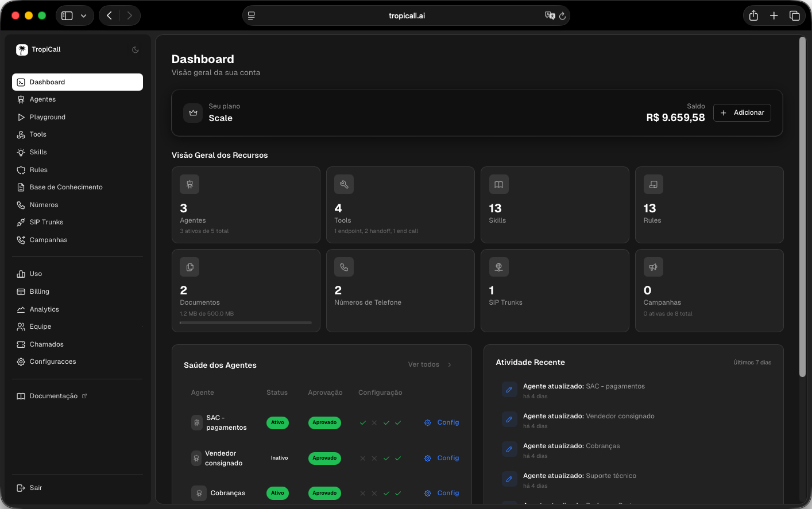Click the Inativo status for Vendedor consignado
This screenshot has width=812, height=509.
coord(279,458)
